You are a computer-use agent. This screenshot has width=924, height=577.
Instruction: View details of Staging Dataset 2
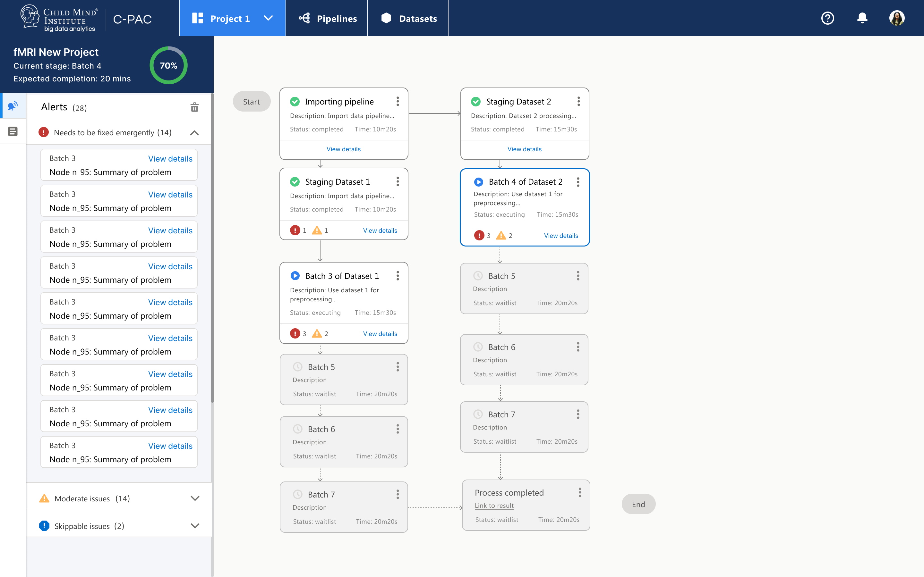tap(524, 149)
